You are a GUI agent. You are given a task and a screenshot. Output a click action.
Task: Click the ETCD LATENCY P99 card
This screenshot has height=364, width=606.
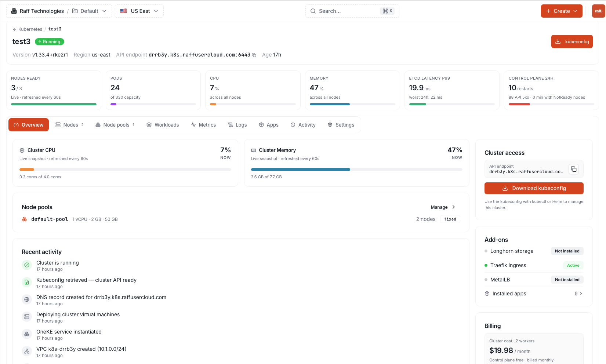pyautogui.click(x=452, y=90)
